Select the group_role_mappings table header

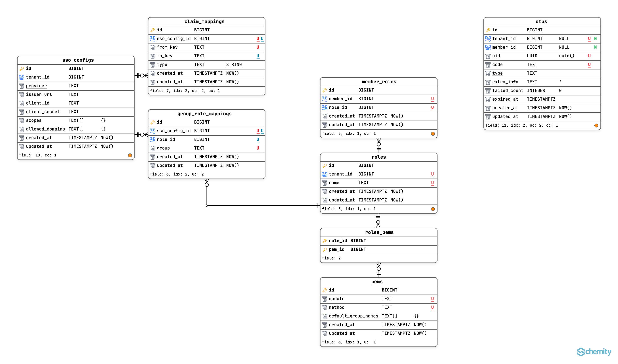click(207, 114)
